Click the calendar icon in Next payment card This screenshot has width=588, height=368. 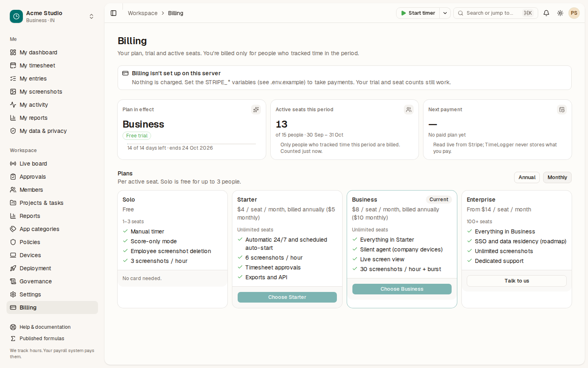562,110
